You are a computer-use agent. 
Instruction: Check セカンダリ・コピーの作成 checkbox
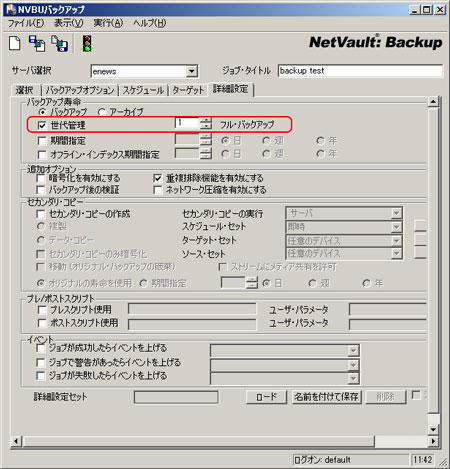(x=41, y=214)
